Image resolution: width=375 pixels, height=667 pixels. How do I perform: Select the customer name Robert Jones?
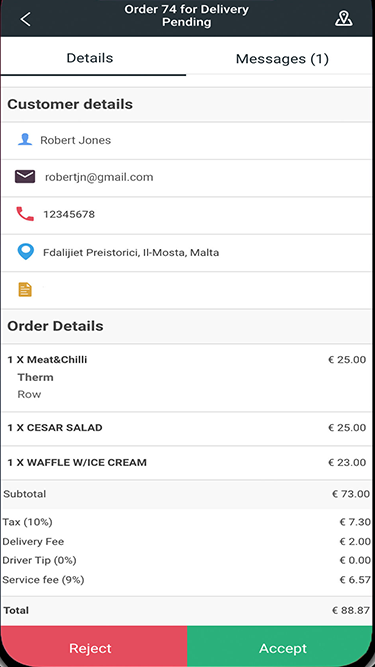point(76,140)
